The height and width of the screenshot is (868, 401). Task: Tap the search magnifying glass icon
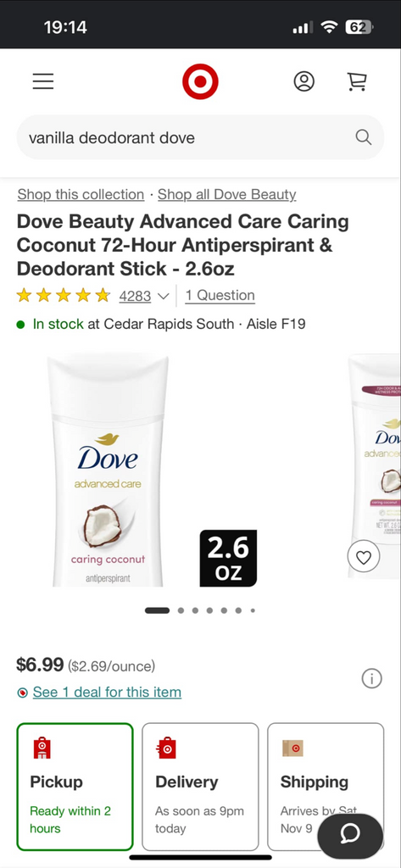click(364, 137)
